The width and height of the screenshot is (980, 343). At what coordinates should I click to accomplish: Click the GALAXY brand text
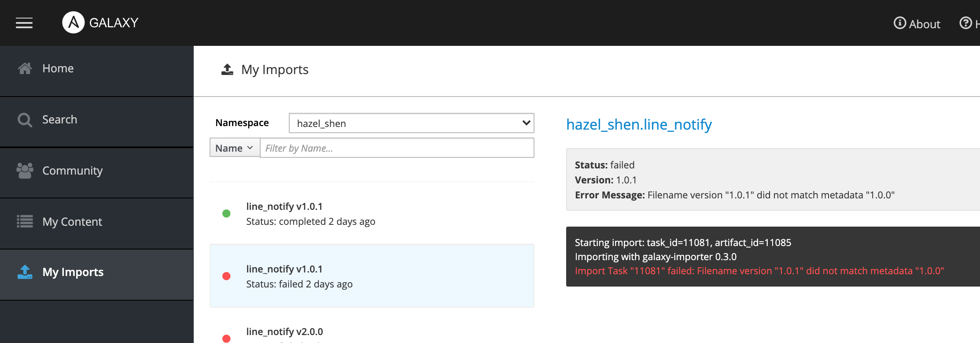click(114, 22)
